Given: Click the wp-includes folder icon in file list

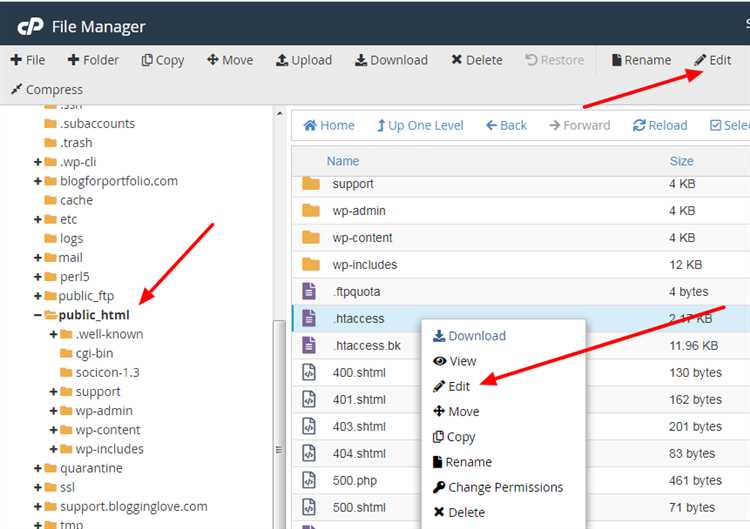Looking at the screenshot, I should tap(311, 264).
